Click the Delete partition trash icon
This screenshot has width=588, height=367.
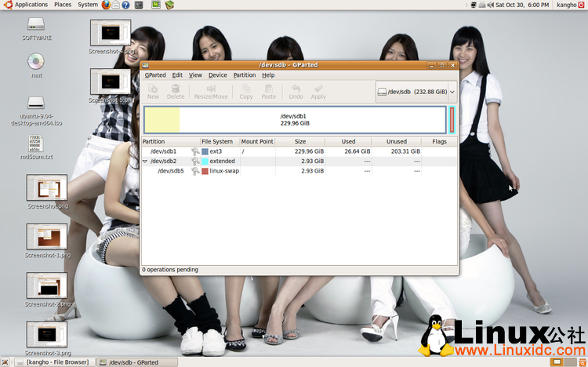coord(176,91)
